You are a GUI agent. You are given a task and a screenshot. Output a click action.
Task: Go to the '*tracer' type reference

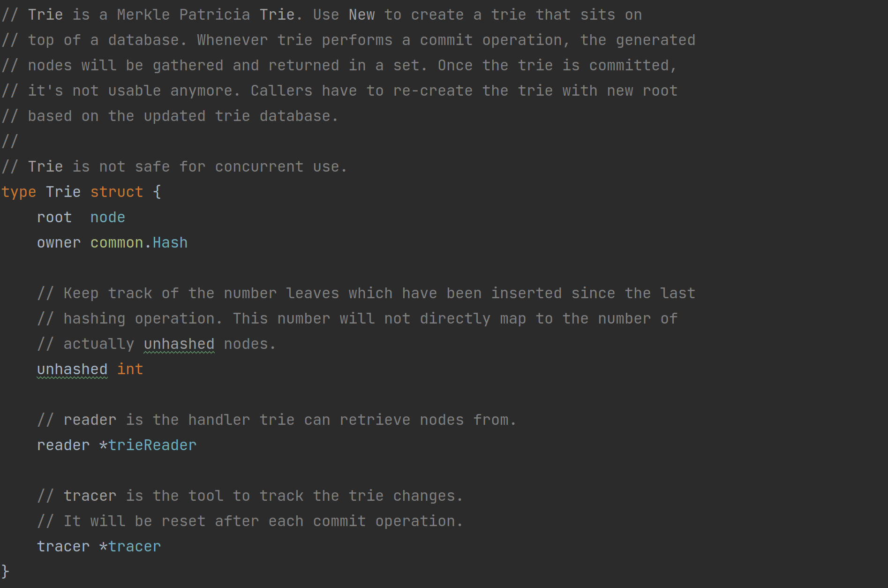pos(130,546)
